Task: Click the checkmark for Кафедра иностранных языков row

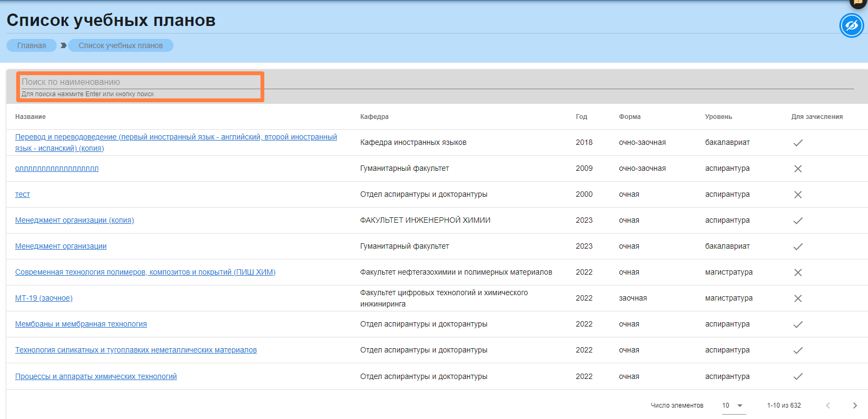Action: (x=798, y=143)
